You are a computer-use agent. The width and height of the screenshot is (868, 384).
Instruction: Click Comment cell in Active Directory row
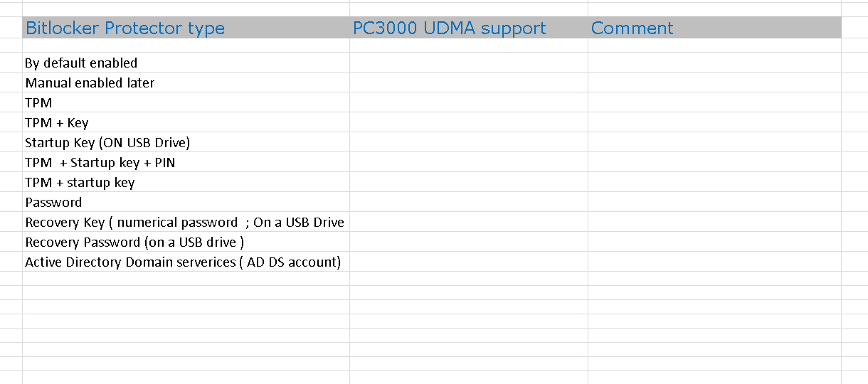pyautogui.click(x=714, y=262)
